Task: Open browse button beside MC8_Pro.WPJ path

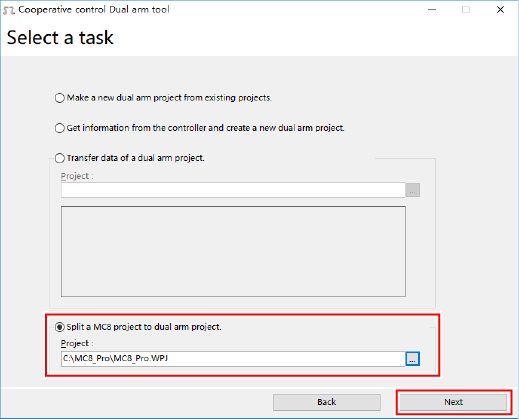Action: tap(413, 359)
